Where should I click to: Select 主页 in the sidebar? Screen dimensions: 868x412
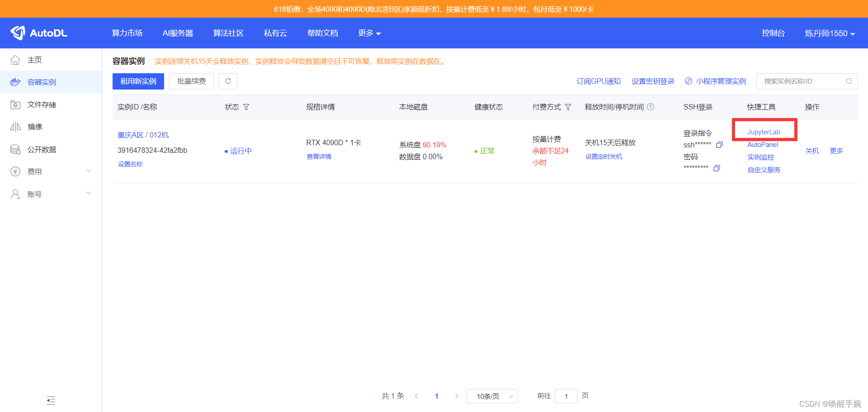point(51,60)
